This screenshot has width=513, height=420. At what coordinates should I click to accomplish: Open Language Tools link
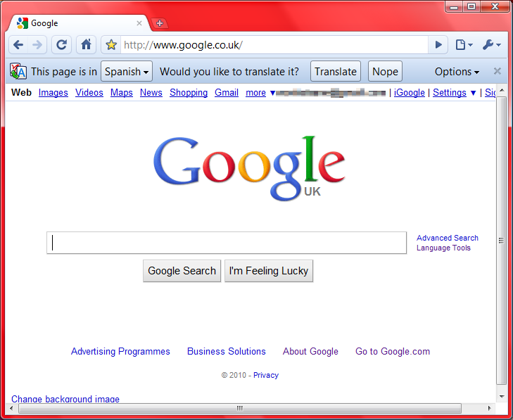pyautogui.click(x=443, y=248)
